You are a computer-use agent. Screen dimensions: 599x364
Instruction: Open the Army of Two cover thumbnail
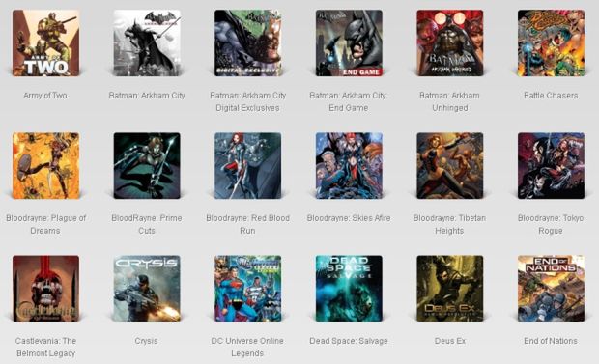pos(45,43)
